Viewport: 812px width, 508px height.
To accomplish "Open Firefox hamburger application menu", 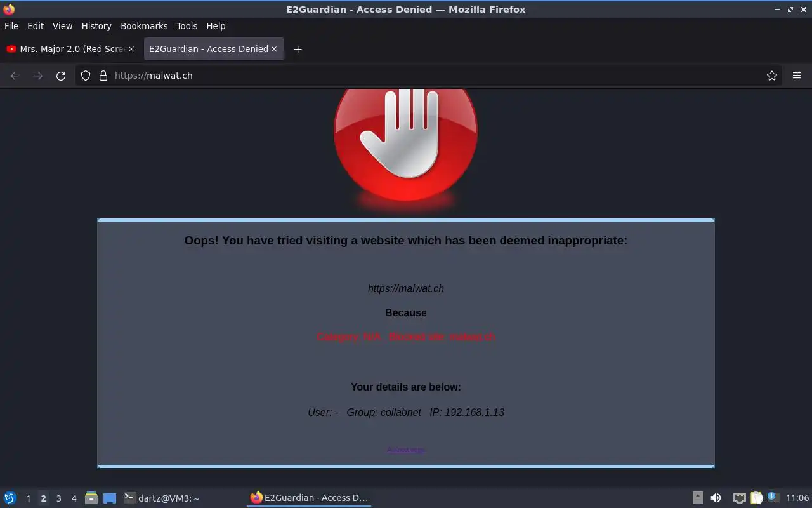I will [797, 76].
